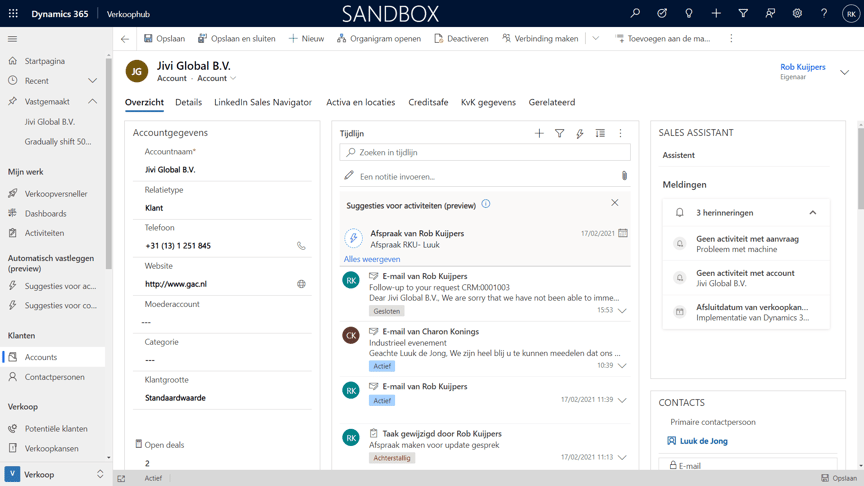Open the Verbinding maken dropdown arrow
Screen dimensions: 864x486
coord(596,39)
